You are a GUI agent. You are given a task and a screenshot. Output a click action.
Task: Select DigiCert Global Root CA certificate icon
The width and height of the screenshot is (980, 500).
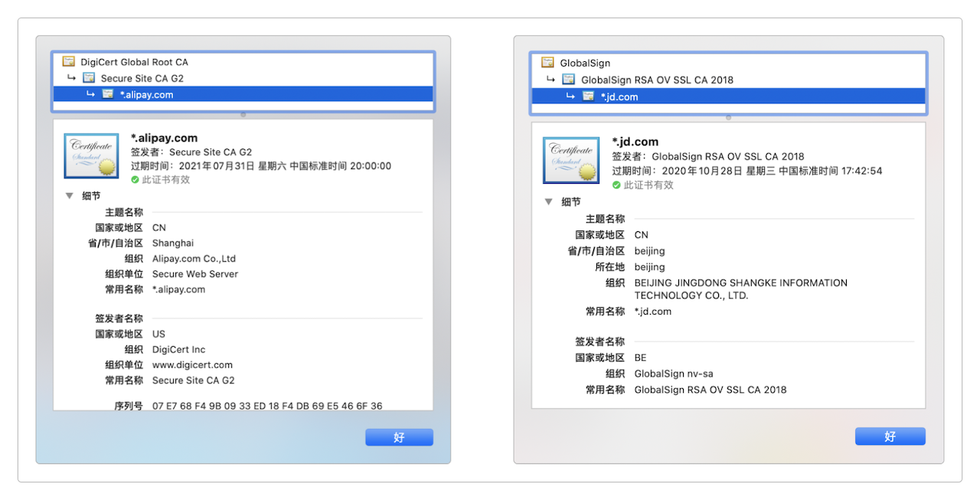[69, 62]
